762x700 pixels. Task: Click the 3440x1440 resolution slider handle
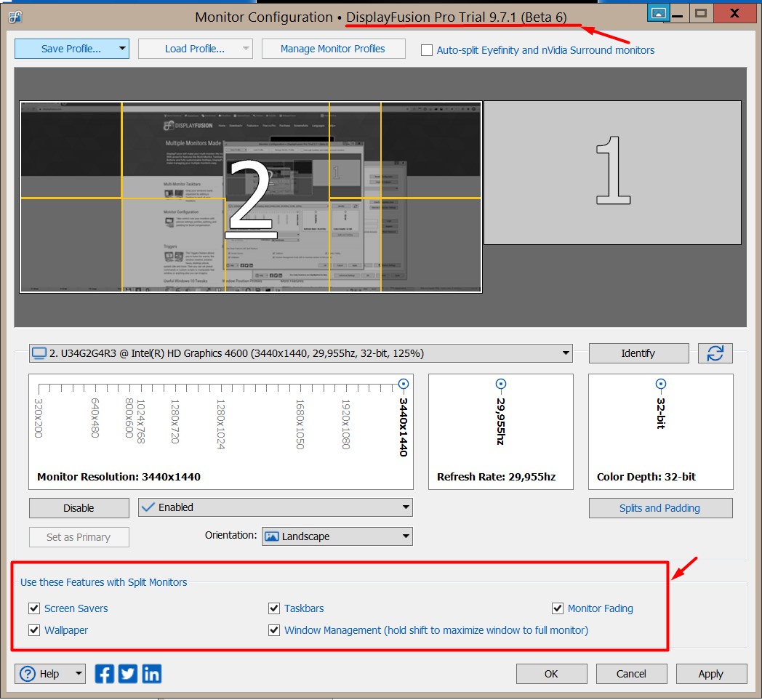[404, 384]
